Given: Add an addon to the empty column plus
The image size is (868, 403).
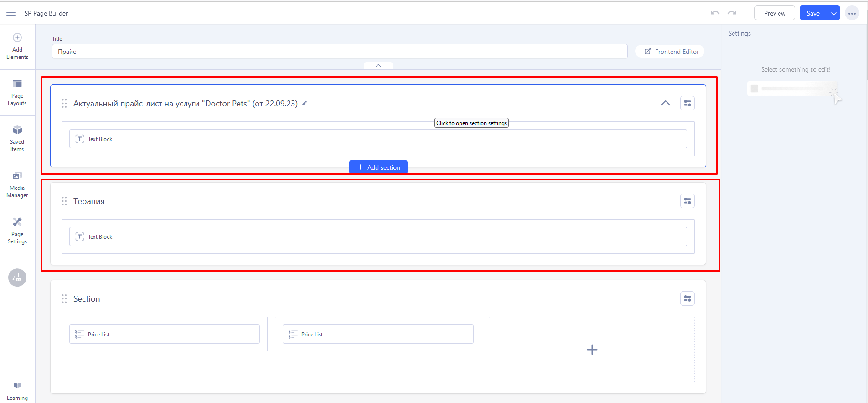Looking at the screenshot, I should (x=592, y=350).
